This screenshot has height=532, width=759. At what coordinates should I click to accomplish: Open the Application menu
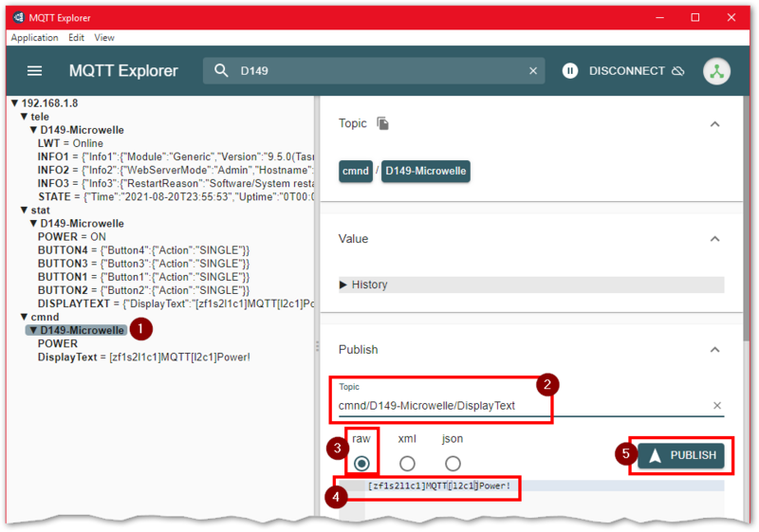coord(34,38)
